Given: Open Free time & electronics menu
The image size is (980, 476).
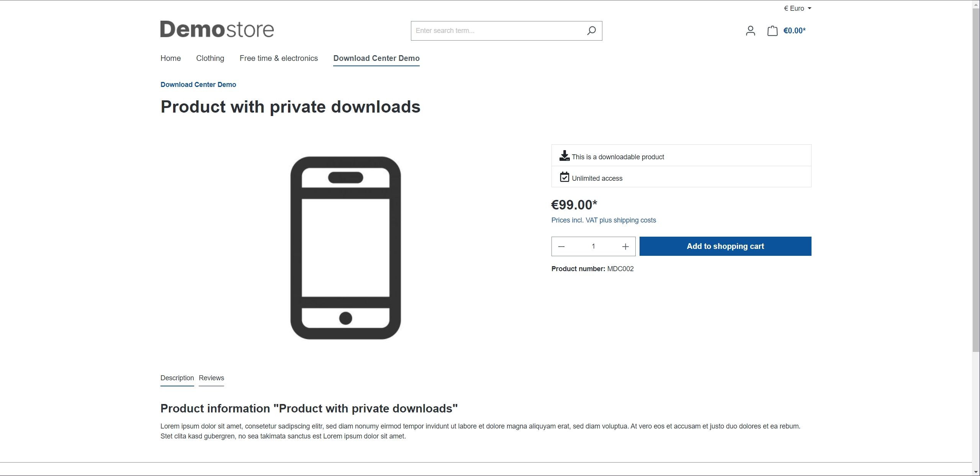Looking at the screenshot, I should click(x=278, y=58).
